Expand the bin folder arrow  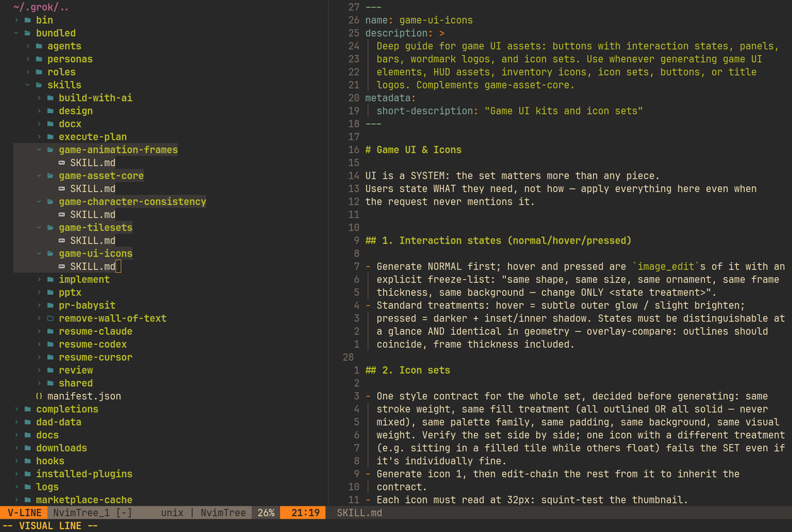(x=17, y=20)
